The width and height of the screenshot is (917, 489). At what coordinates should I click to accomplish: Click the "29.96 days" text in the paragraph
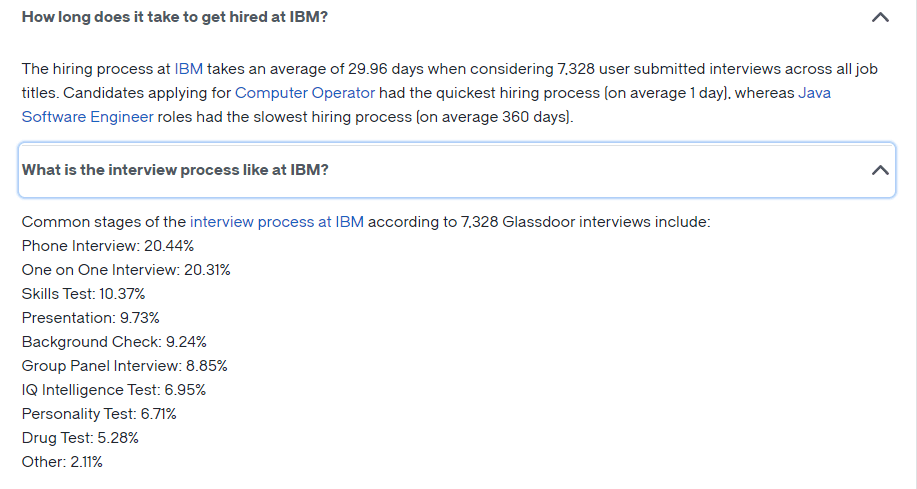pyautogui.click(x=385, y=69)
